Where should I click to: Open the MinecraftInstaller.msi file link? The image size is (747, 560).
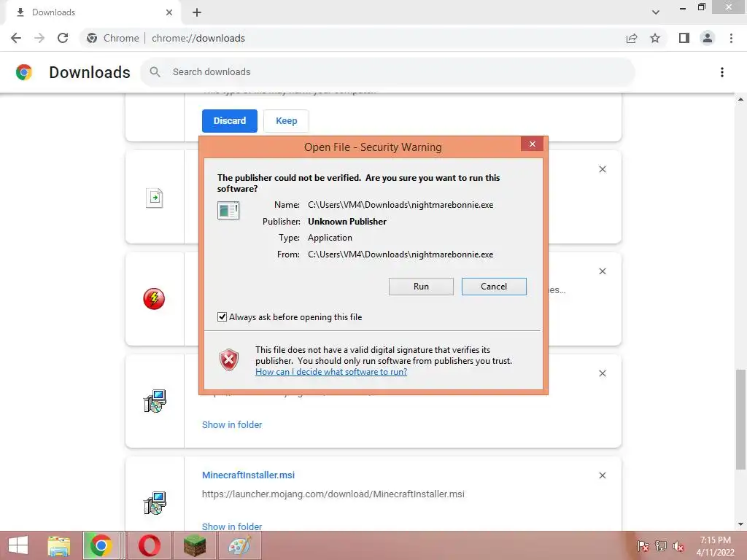[248, 475]
